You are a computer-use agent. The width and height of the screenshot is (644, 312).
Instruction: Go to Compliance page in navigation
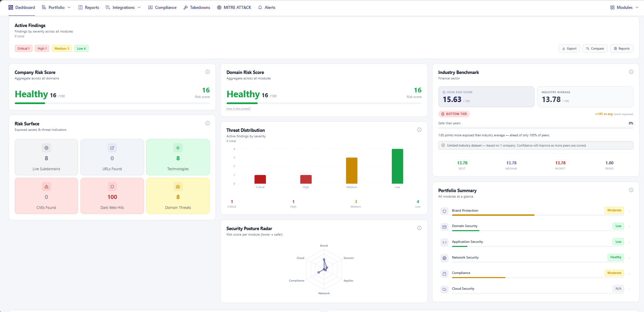click(162, 8)
